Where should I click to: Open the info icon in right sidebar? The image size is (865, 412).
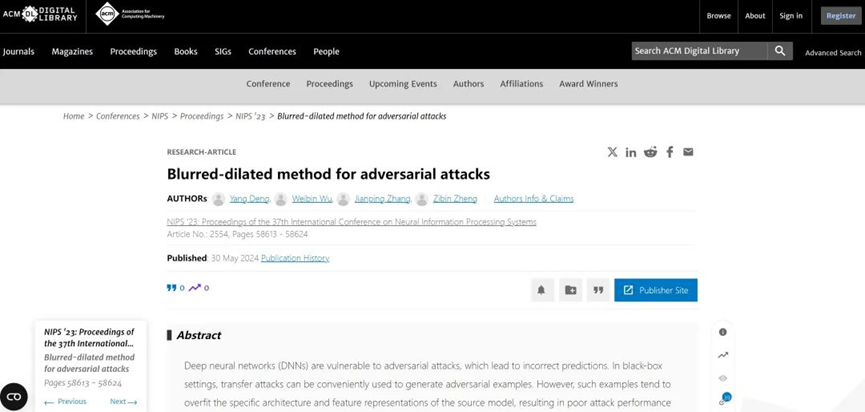coord(723,332)
